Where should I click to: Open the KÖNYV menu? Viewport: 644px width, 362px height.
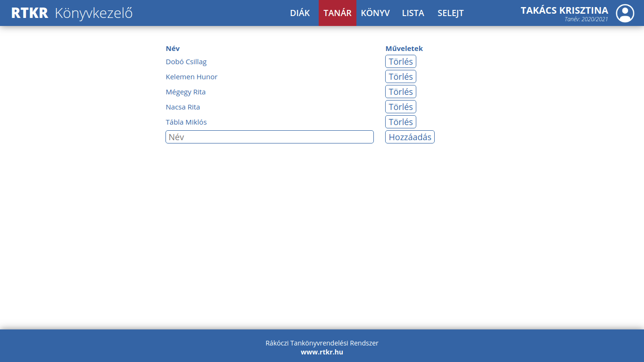tap(375, 13)
